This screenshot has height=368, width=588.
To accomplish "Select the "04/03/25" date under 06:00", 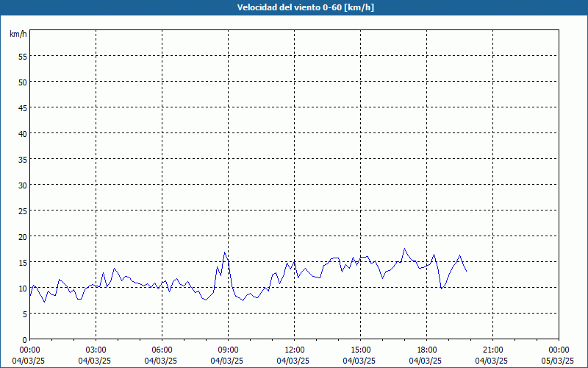I will (x=160, y=361).
